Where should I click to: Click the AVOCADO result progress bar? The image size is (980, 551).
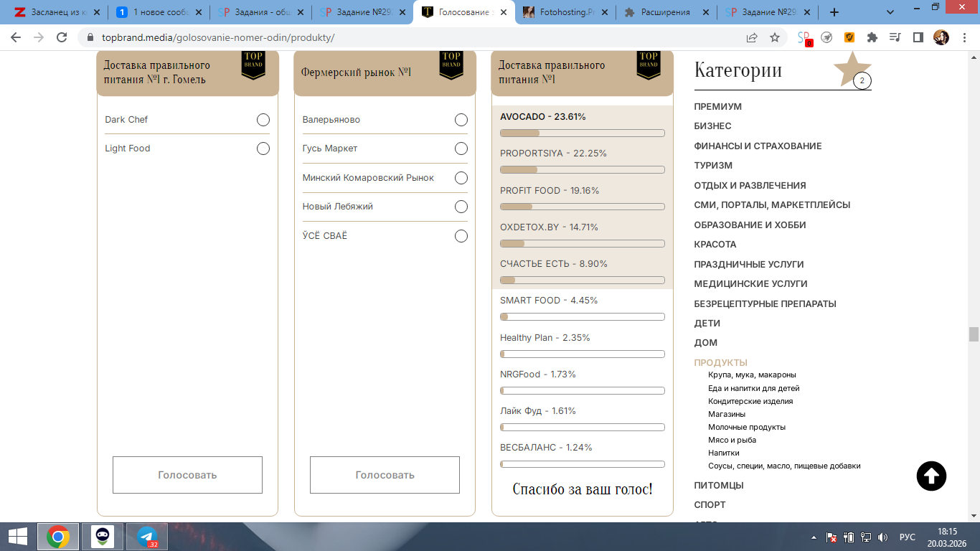tap(583, 133)
